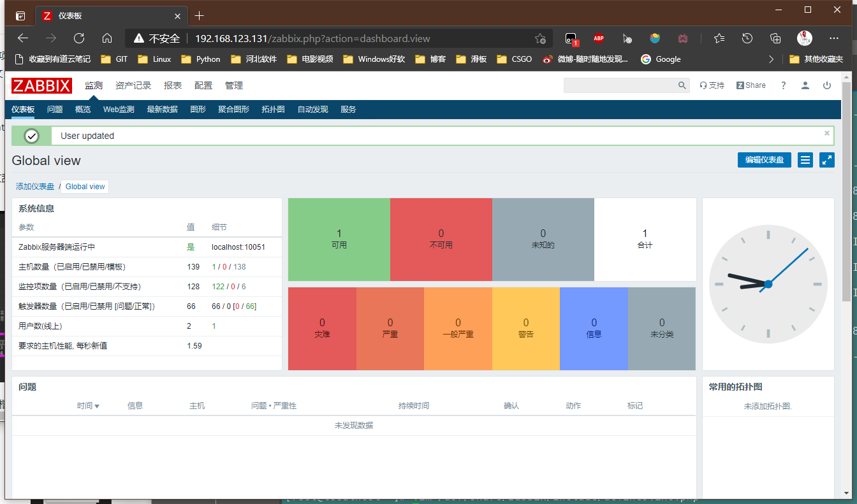Switch dashboard to fullscreen mode

tap(827, 160)
